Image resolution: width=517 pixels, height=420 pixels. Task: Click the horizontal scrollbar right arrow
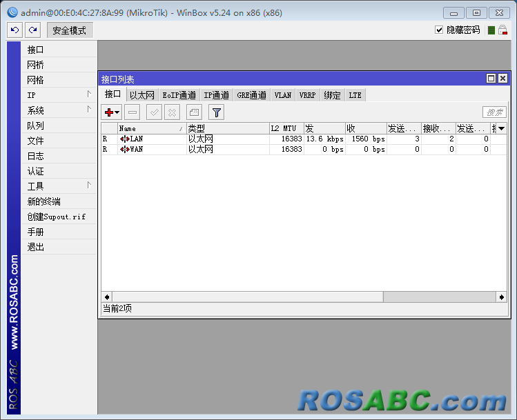pyautogui.click(x=502, y=297)
